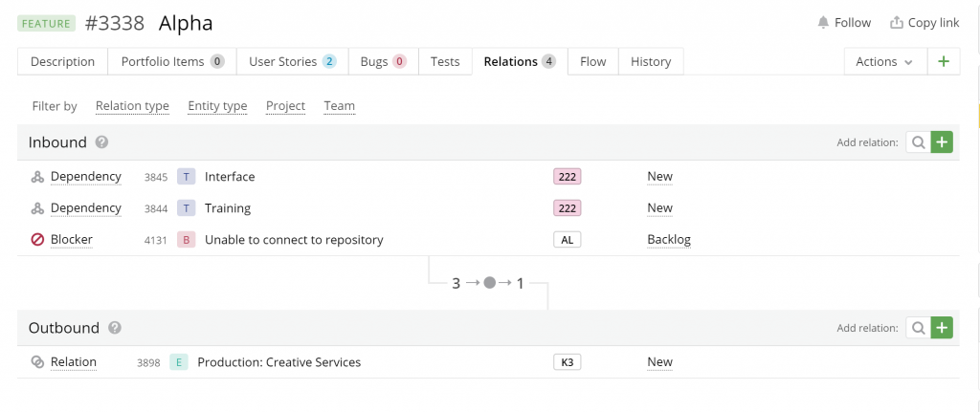
Task: Click the green plus icon beside Actions
Action: click(944, 61)
